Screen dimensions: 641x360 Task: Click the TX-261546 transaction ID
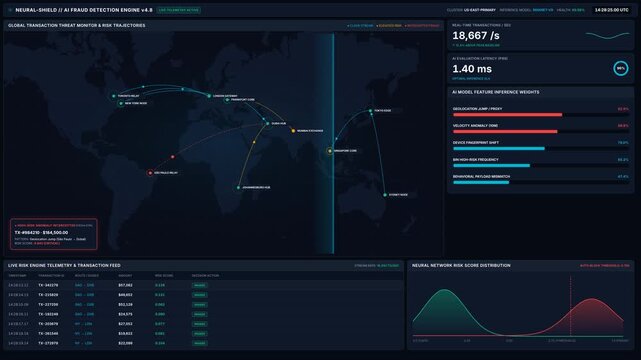point(48,333)
